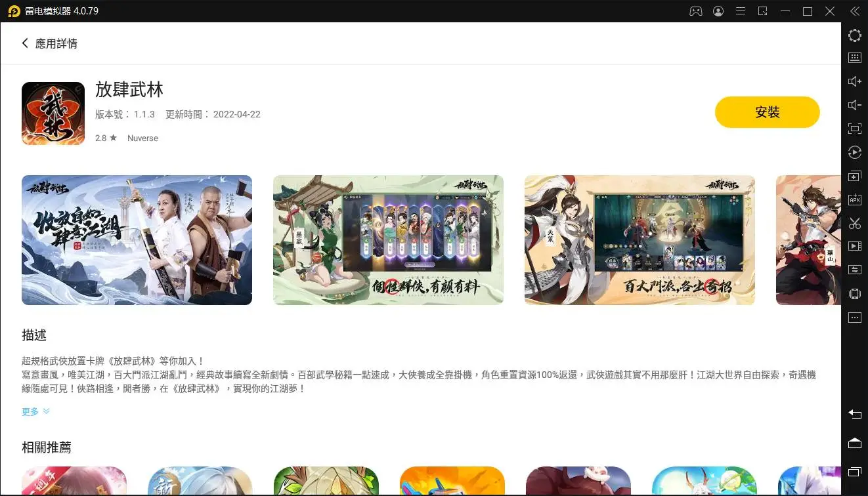
Task: Click the Nuverse developer name
Action: click(142, 138)
